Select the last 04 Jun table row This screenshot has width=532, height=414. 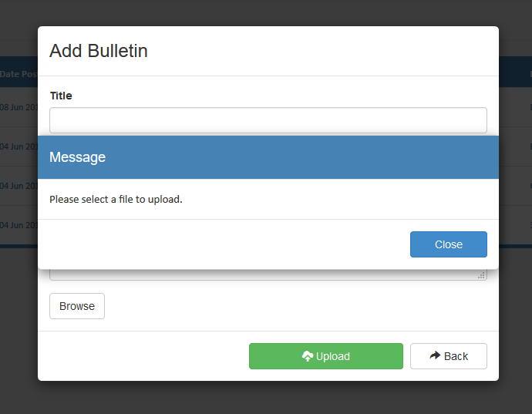[19, 225]
